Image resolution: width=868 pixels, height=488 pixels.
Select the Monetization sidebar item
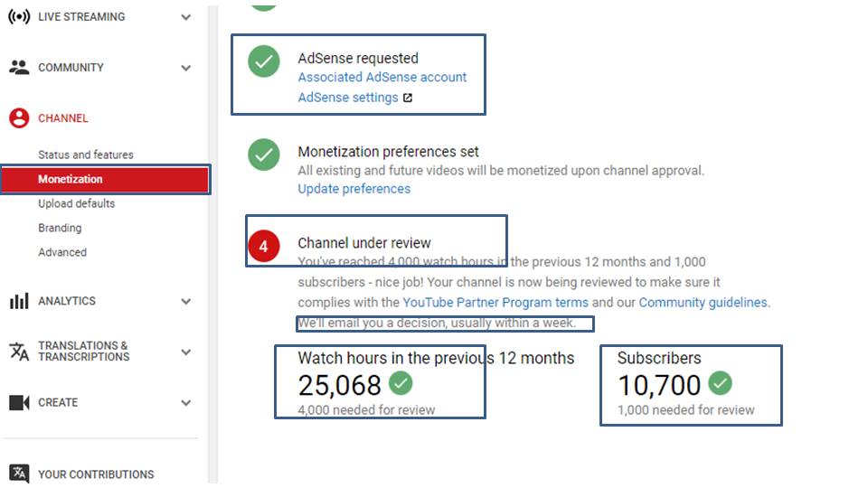pyautogui.click(x=105, y=179)
